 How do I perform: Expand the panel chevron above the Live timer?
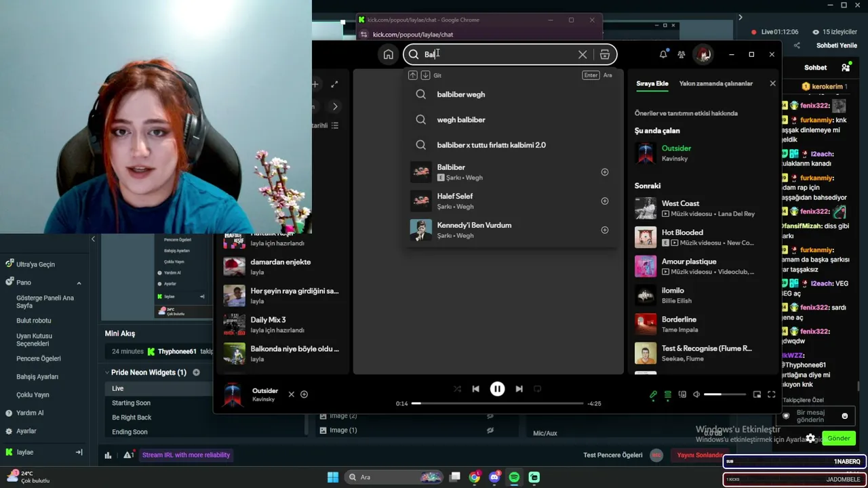[740, 18]
